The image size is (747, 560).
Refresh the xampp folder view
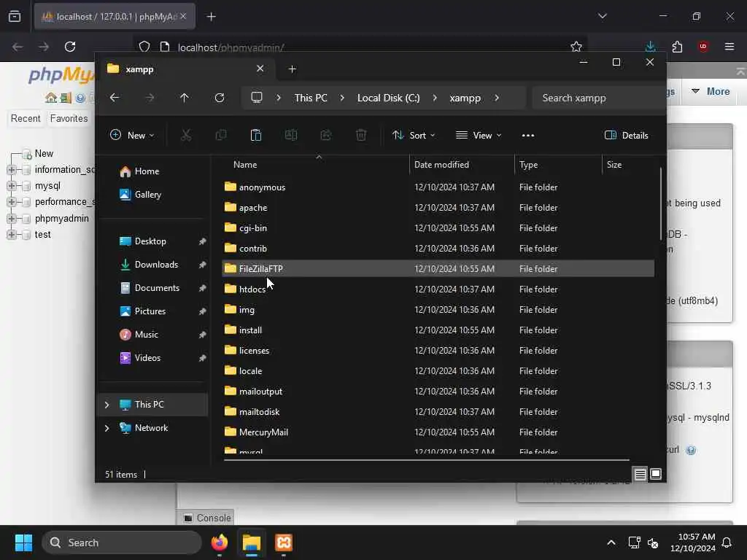[x=219, y=98]
